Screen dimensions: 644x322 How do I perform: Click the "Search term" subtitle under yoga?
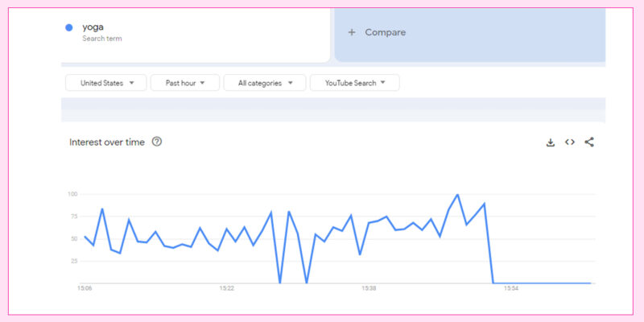click(102, 39)
